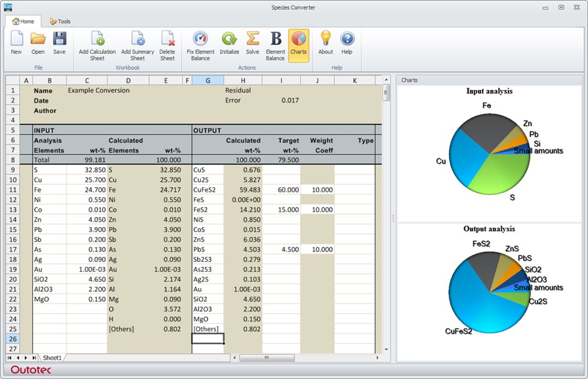Delete the current sheet
The width and height of the screenshot is (588, 379).
(167, 43)
